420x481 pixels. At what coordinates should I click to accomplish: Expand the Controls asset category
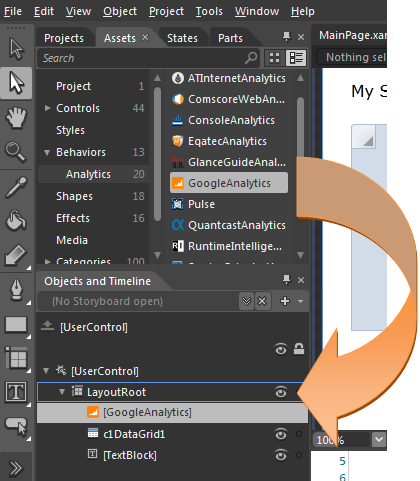pyautogui.click(x=48, y=108)
